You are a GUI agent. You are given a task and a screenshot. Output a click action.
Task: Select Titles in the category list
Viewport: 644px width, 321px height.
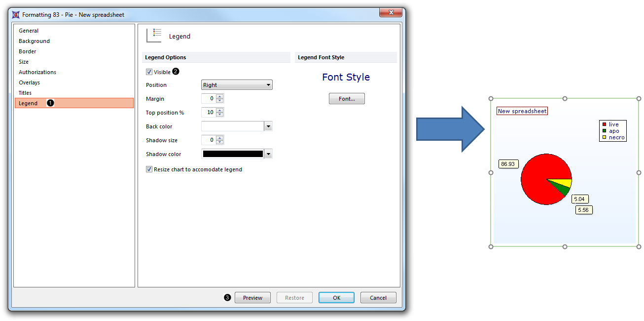(25, 93)
